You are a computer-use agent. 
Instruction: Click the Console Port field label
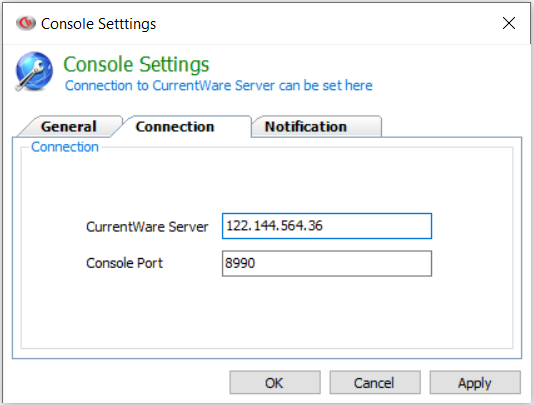[124, 263]
